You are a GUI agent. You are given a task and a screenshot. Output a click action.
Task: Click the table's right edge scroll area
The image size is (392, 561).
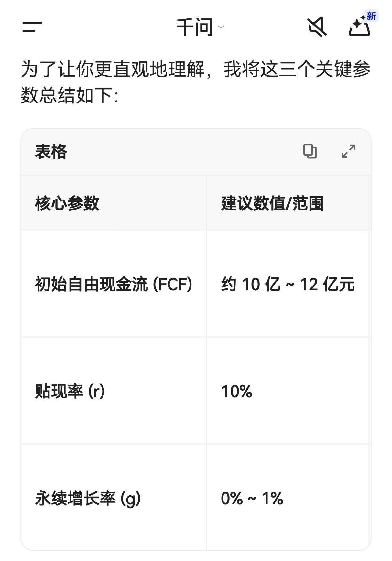pos(370,356)
